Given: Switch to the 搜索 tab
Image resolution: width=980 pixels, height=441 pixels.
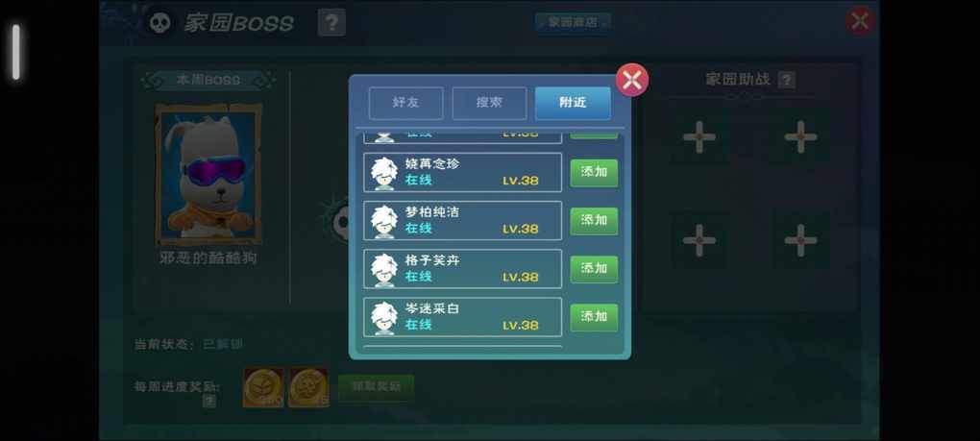Looking at the screenshot, I should tap(489, 103).
